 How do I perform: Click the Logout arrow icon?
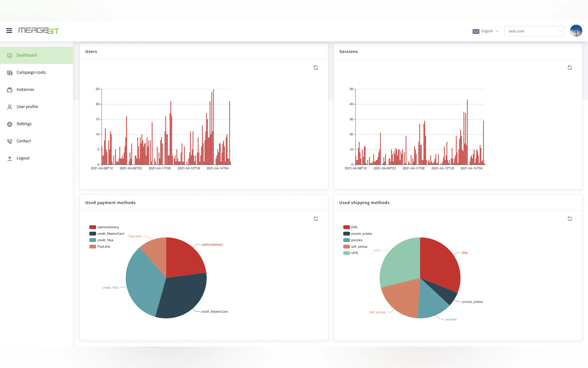10,159
